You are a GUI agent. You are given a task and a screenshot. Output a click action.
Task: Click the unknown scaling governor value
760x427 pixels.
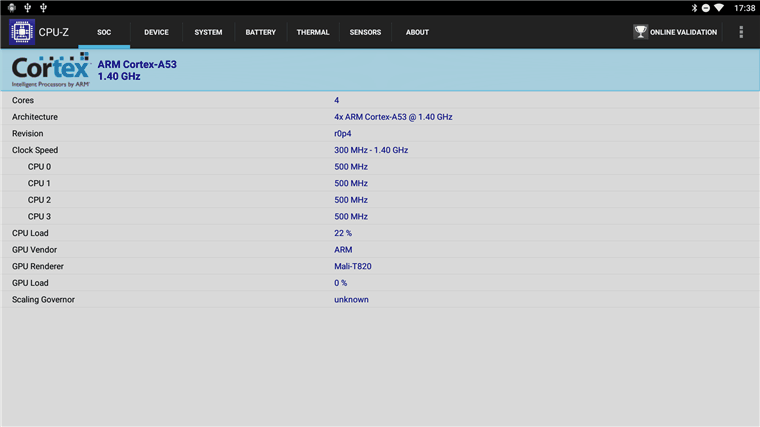pyautogui.click(x=351, y=300)
